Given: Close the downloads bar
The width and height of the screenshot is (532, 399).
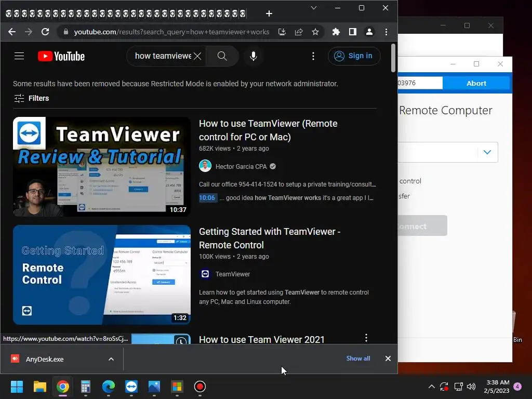Looking at the screenshot, I should pyautogui.click(x=388, y=358).
